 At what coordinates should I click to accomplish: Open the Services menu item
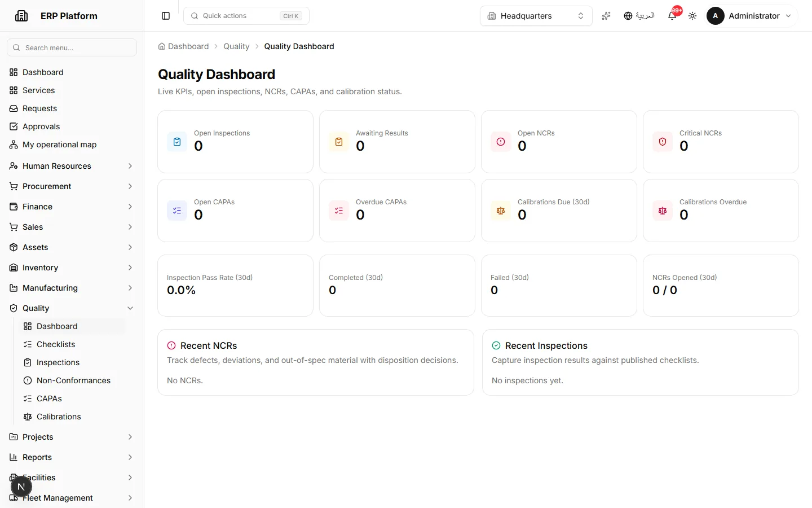click(x=72, y=90)
